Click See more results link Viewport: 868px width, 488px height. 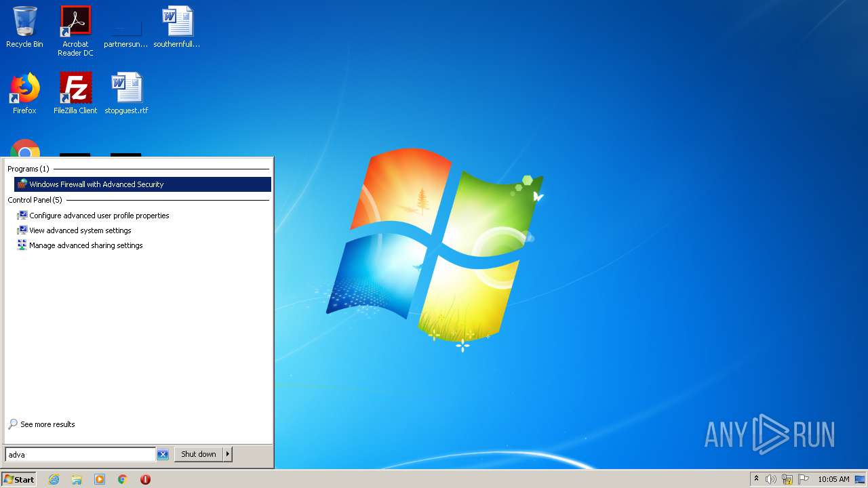tap(47, 424)
